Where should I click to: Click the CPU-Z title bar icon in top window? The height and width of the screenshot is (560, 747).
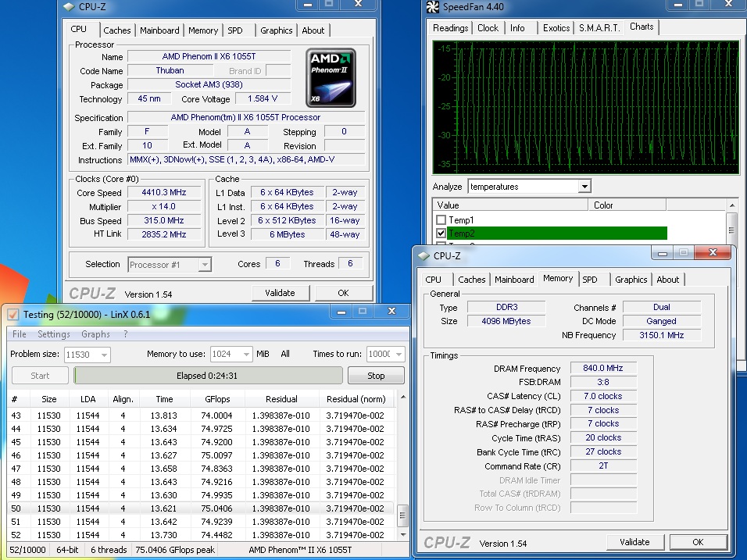click(x=70, y=7)
